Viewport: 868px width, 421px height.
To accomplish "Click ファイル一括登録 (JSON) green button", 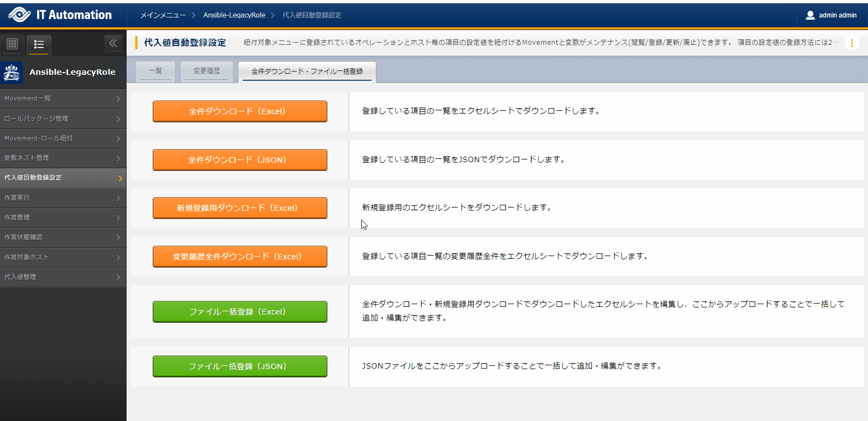I will point(240,366).
